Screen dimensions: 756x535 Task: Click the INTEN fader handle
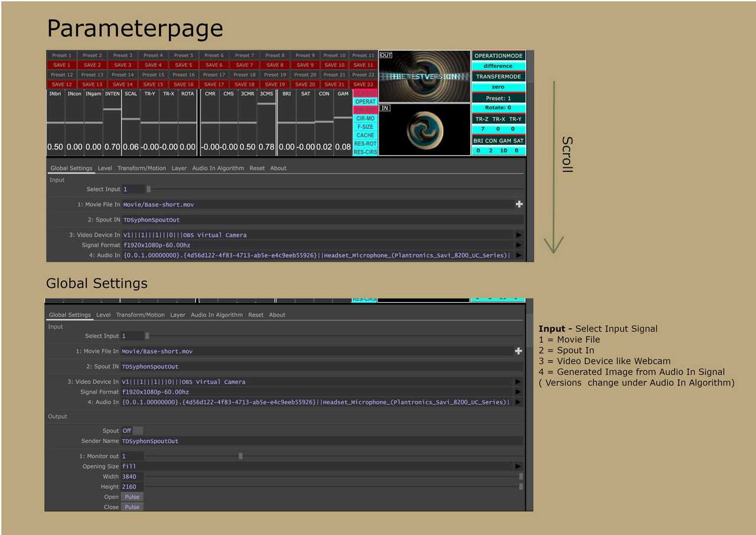(112, 109)
